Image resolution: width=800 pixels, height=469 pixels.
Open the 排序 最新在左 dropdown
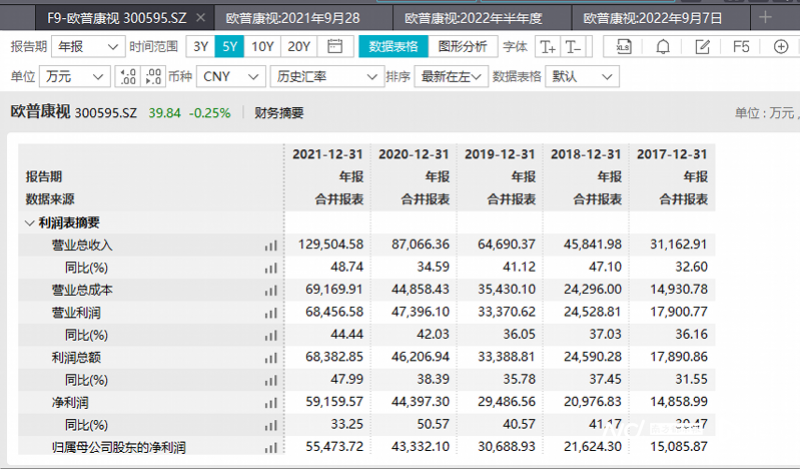pyautogui.click(x=451, y=77)
